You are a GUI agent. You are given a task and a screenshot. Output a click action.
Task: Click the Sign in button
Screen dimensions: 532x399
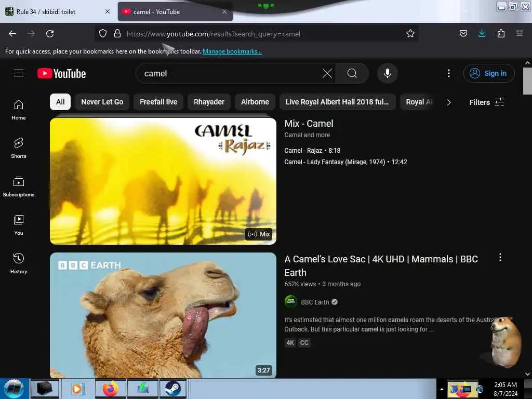(x=489, y=73)
